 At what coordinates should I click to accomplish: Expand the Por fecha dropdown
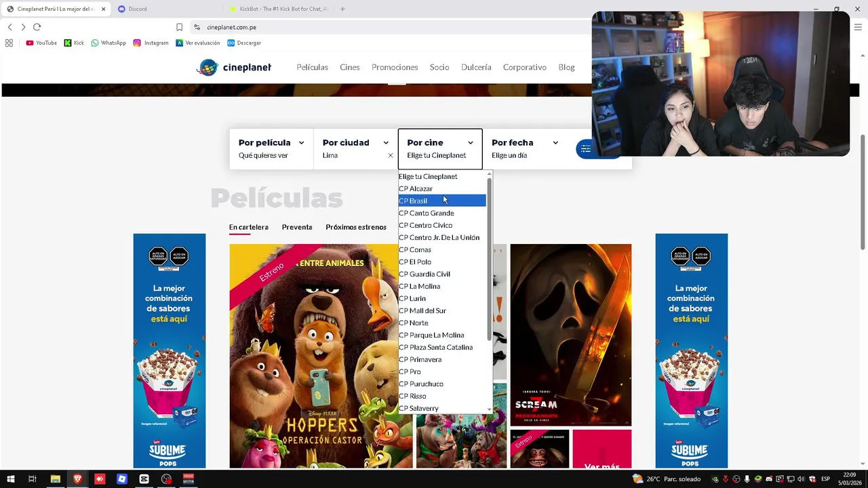coord(525,149)
